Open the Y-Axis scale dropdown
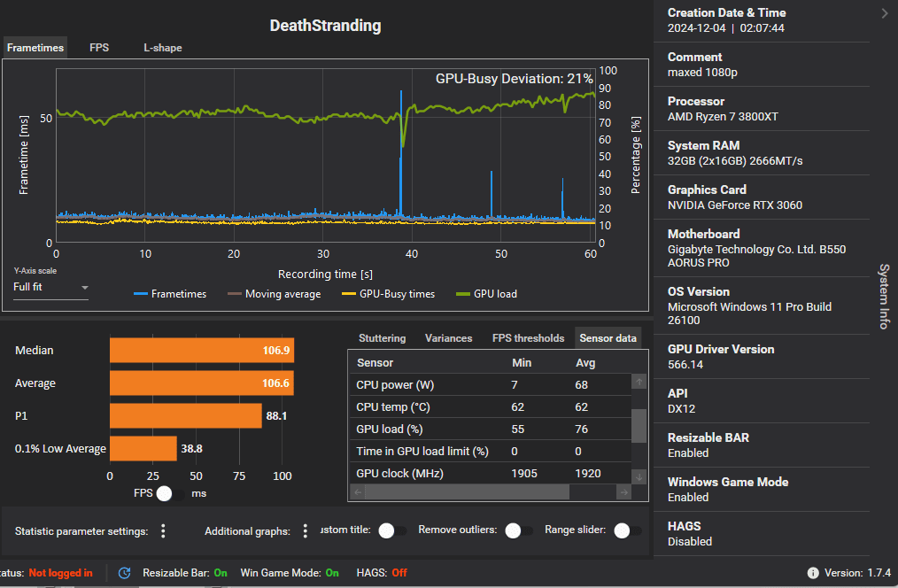The height and width of the screenshot is (588, 898). click(51, 287)
